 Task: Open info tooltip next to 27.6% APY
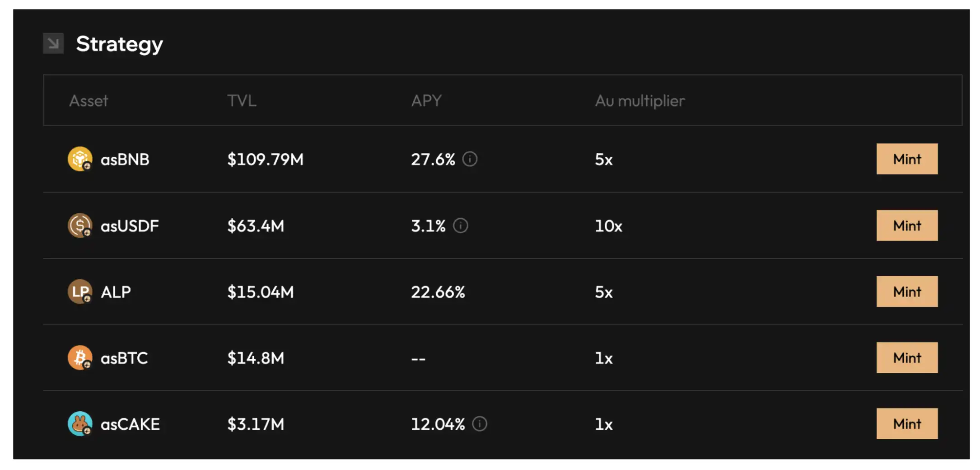(470, 159)
